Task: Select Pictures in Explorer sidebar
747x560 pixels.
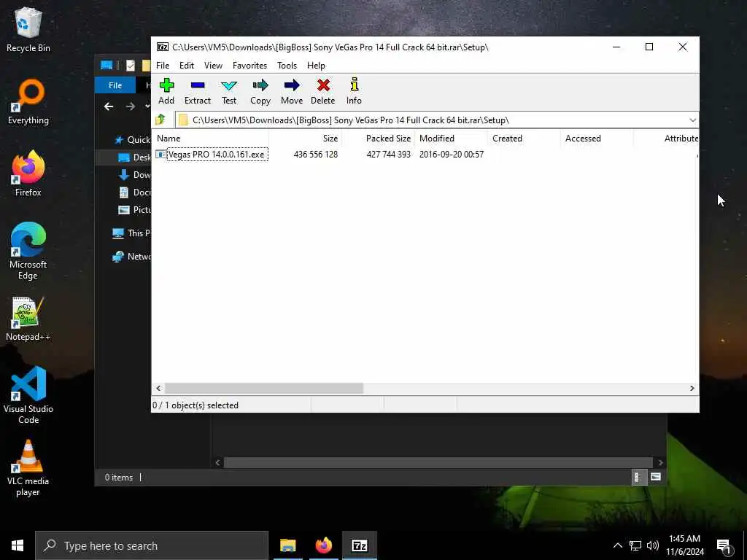Action: point(134,209)
